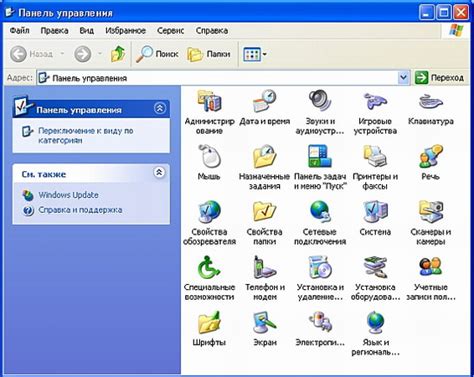
Task: Open the Мышь icon
Action: pyautogui.click(x=209, y=156)
